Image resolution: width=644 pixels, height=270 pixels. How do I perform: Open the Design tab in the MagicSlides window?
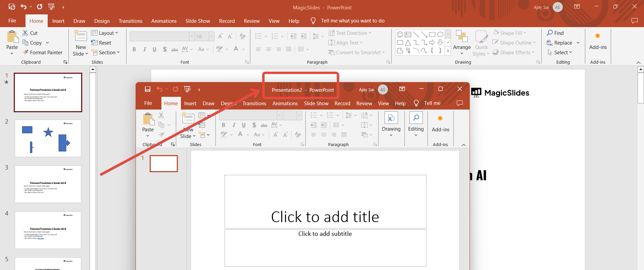pos(102,21)
